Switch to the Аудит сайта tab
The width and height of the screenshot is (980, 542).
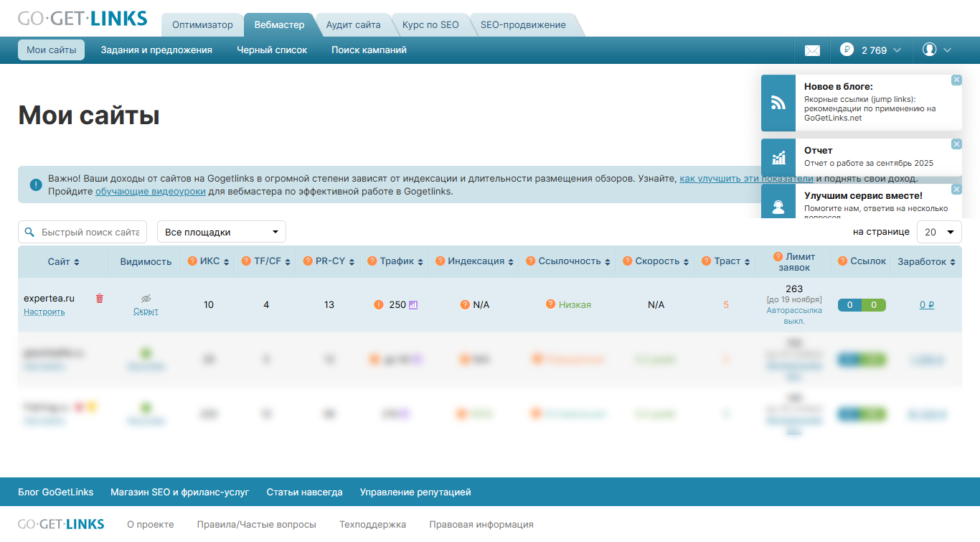(353, 25)
